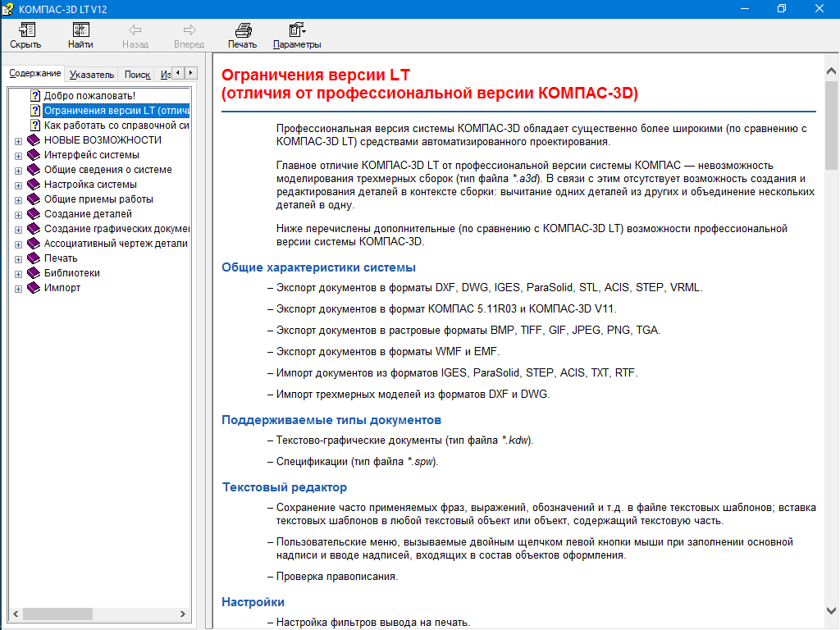Expand the Общие приемы работы node

18,200
